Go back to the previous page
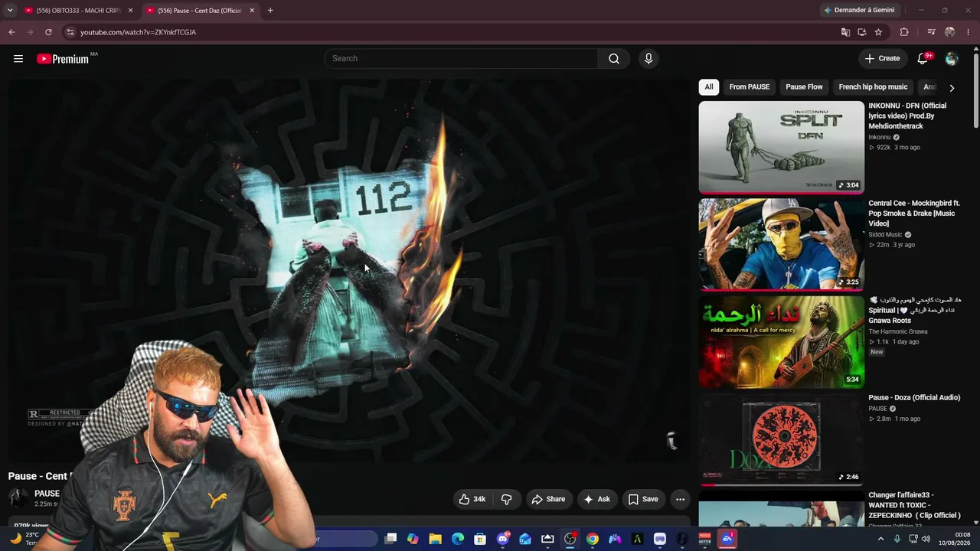This screenshot has height=551, width=980. 11,32
